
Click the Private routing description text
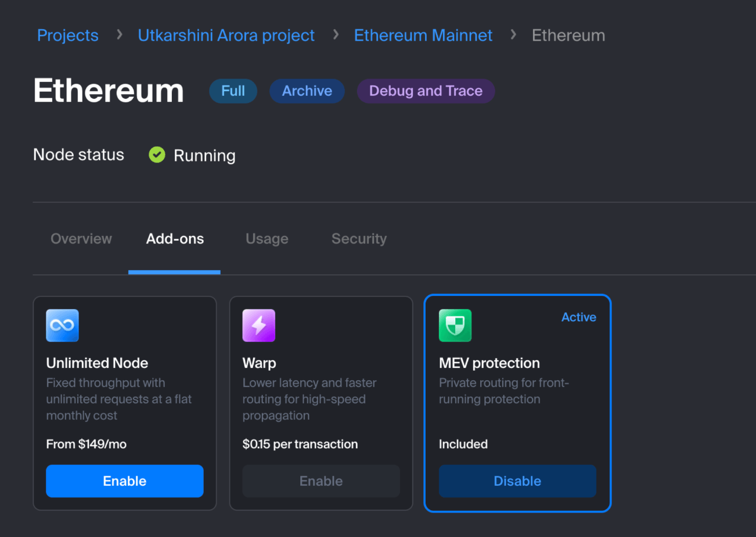click(x=504, y=391)
